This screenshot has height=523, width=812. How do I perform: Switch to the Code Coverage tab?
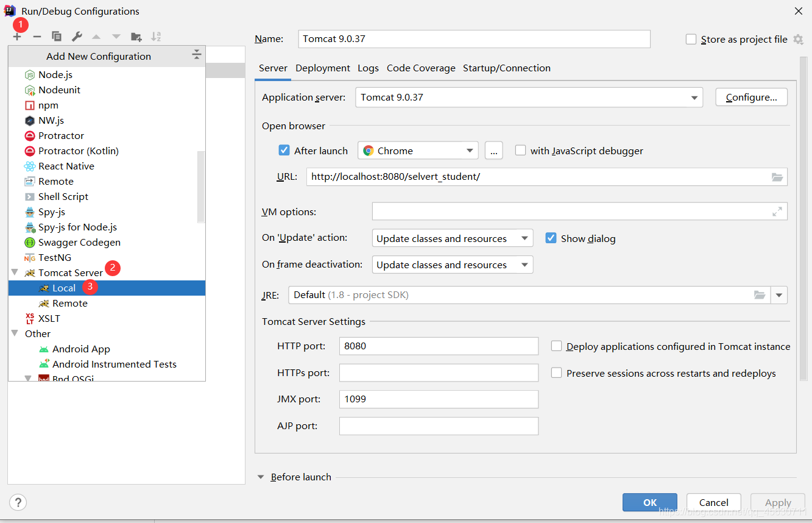click(421, 68)
